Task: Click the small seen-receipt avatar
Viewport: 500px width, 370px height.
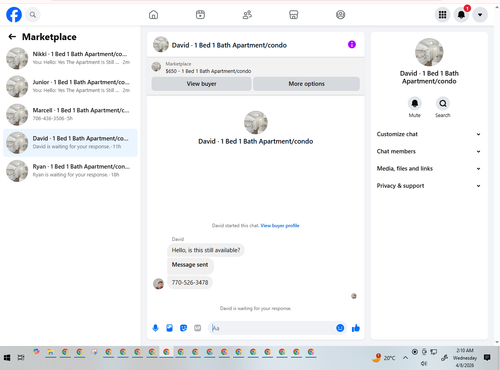Action: 354,296
